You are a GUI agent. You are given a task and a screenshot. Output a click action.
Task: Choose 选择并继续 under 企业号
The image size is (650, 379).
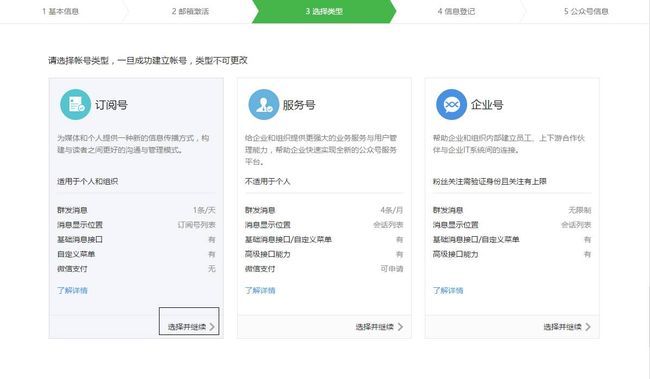[x=567, y=327]
